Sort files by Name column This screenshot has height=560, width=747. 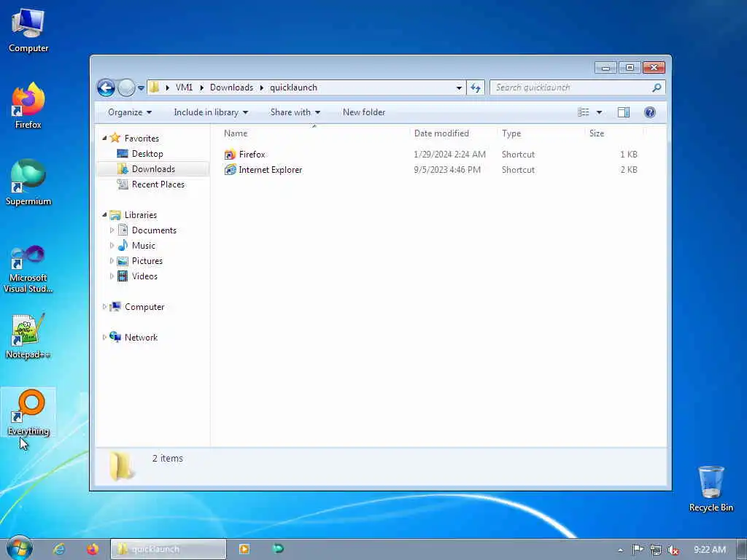click(314, 133)
